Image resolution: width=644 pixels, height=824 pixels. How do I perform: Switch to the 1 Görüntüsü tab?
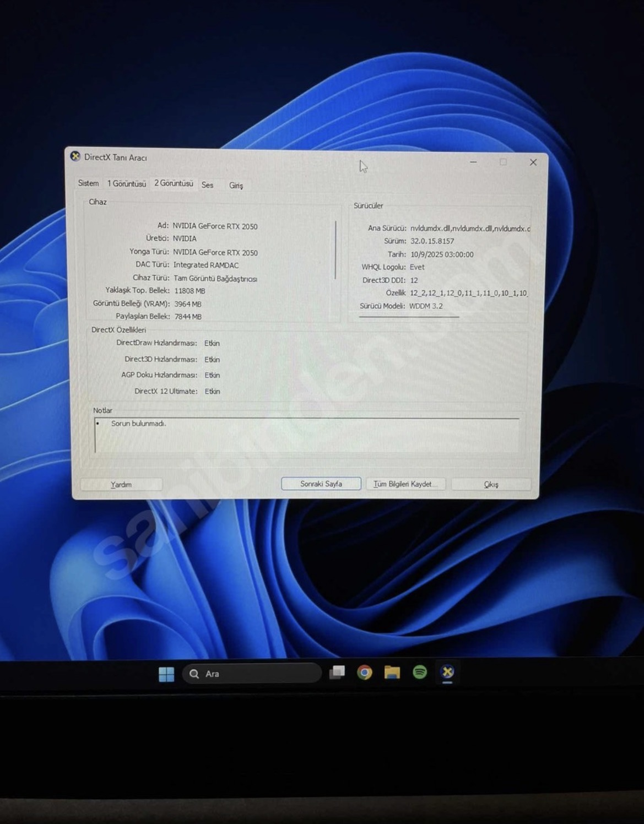point(127,183)
